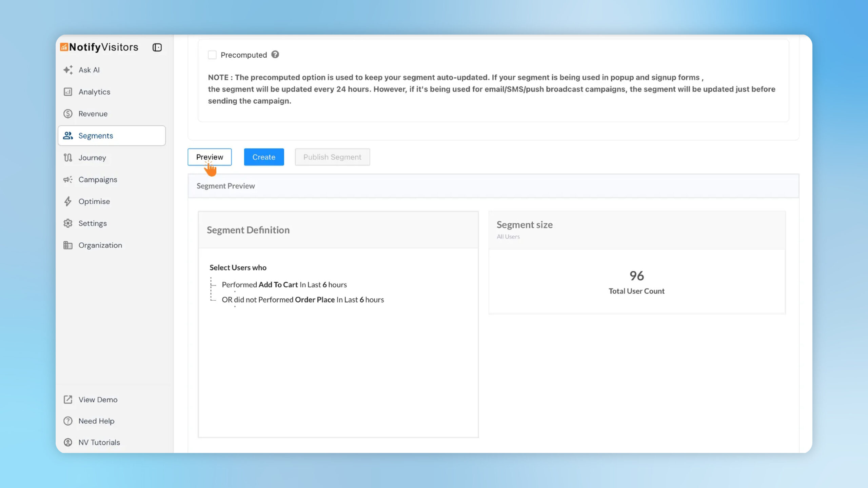Screen dimensions: 868x488
Task: Collapse the sidebar using the panel toggle icon
Action: pos(157,47)
